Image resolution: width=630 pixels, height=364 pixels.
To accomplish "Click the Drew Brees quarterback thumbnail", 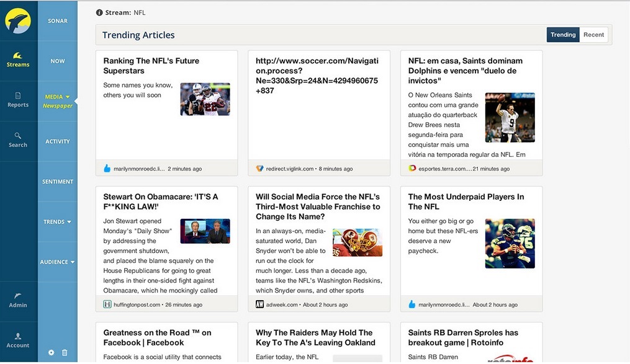I will pos(510,117).
